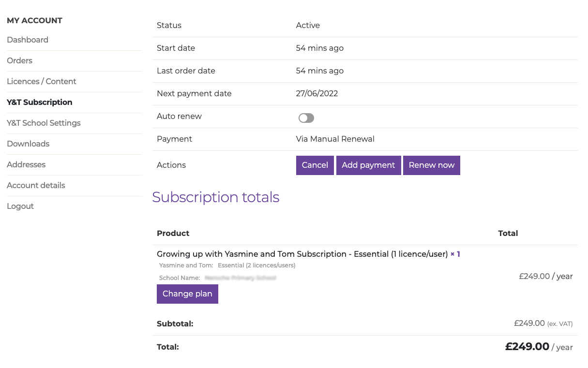
Task: Open the Dashboard account page
Action: point(28,40)
